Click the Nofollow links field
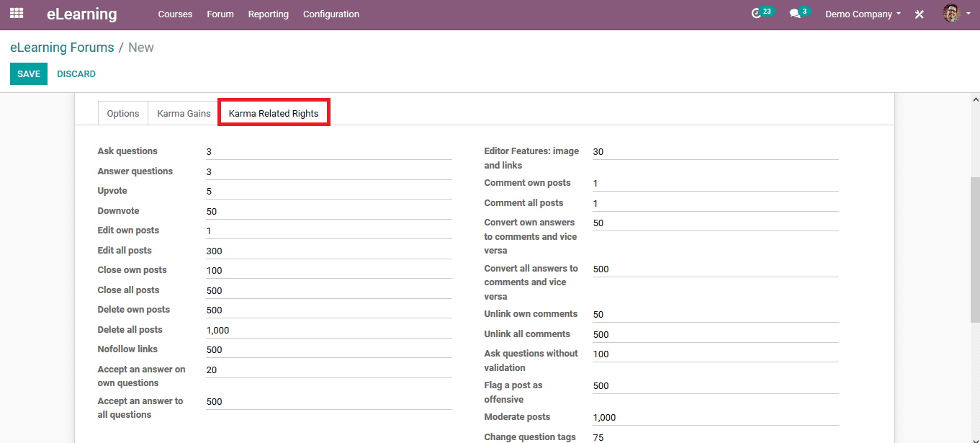Image resolution: width=980 pixels, height=443 pixels. 329,349
